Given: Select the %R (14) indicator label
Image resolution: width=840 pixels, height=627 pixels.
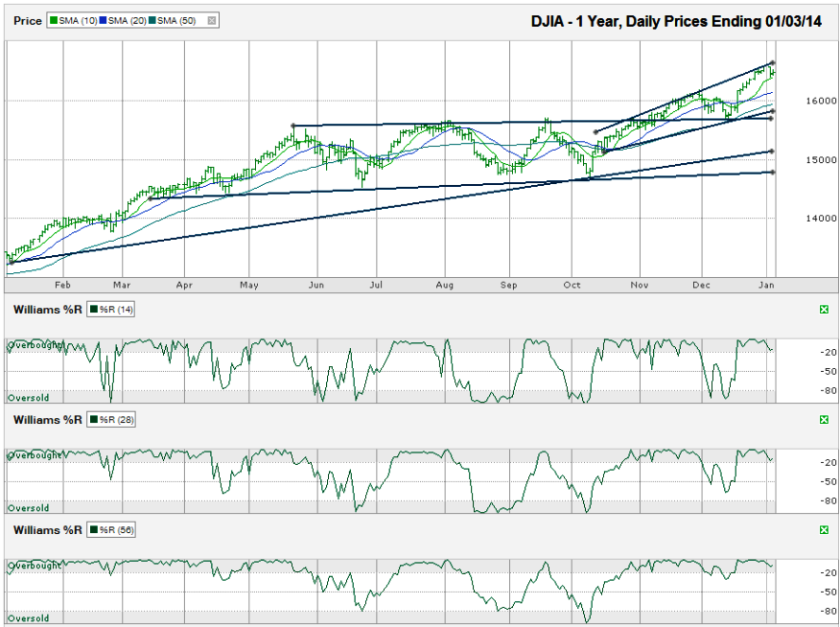Looking at the screenshot, I should (116, 310).
